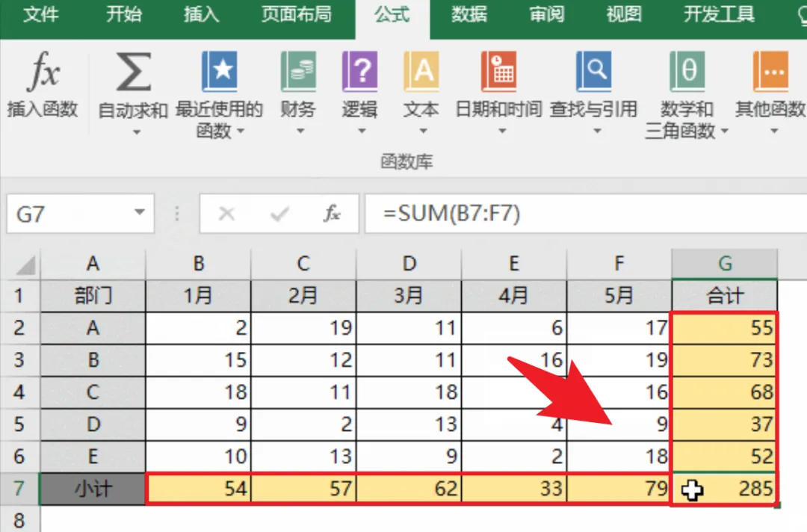Switch to the Insert (插入) tab
The height and width of the screenshot is (532, 807).
point(202,14)
